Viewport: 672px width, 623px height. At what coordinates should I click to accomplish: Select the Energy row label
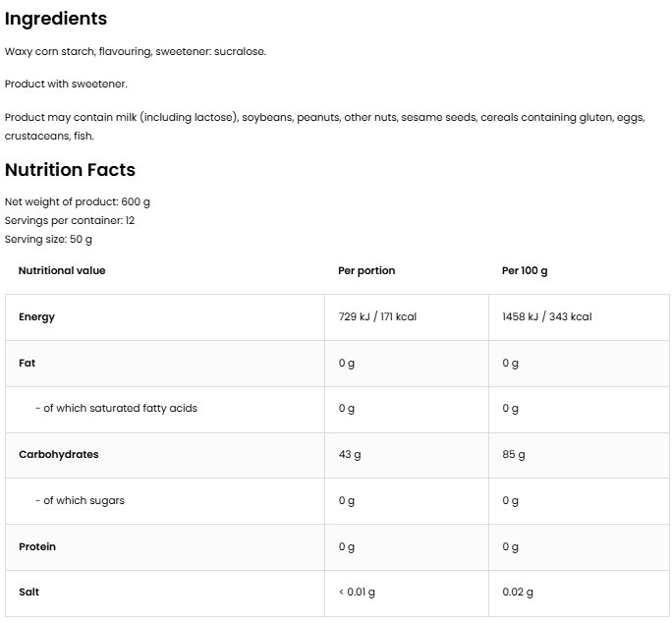pyautogui.click(x=36, y=316)
